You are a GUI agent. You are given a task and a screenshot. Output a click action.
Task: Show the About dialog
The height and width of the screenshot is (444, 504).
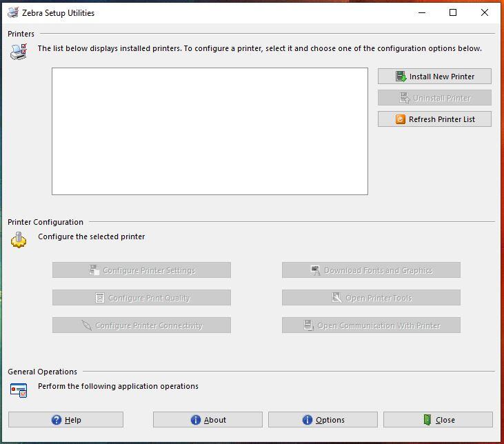point(208,420)
